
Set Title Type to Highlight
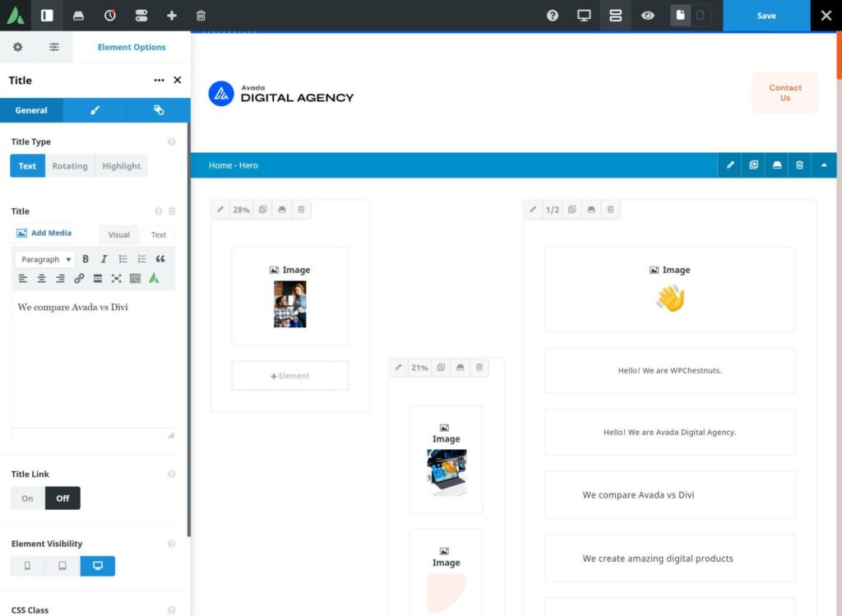[122, 166]
